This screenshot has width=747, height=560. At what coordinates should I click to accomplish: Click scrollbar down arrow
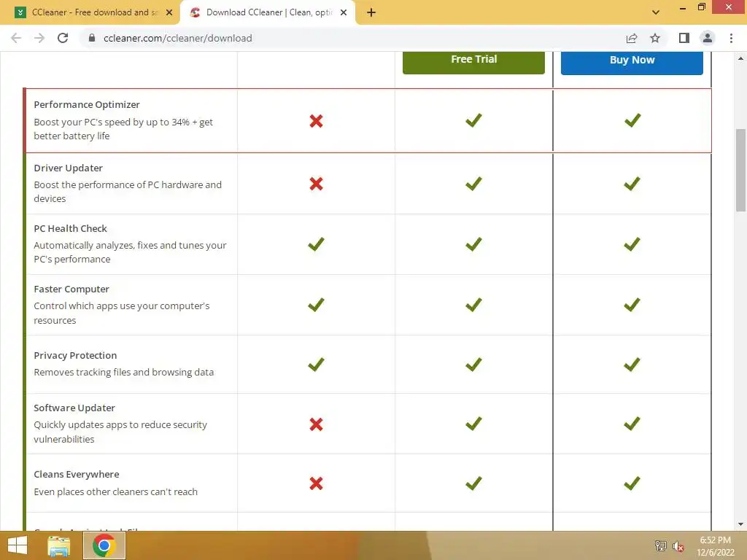tap(740, 525)
